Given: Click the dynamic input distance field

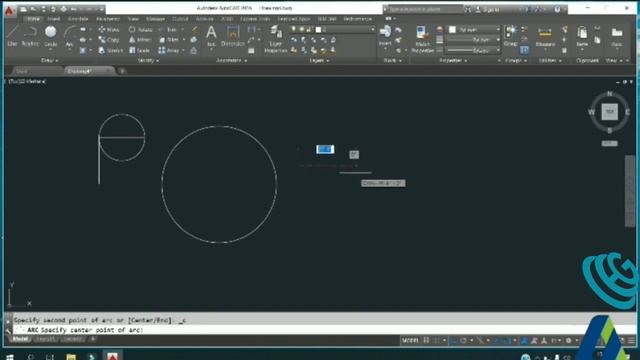Looking at the screenshot, I should tap(325, 149).
